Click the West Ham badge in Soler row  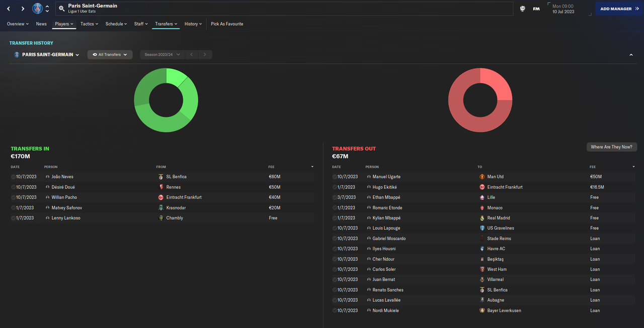[482, 270]
